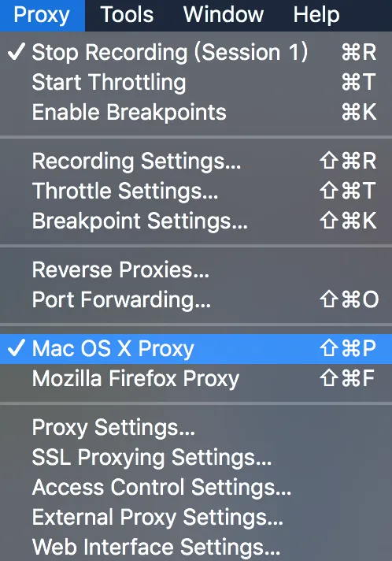Open Proxy Settings dialog
Image resolution: width=392 pixels, height=561 pixels.
[196, 428]
